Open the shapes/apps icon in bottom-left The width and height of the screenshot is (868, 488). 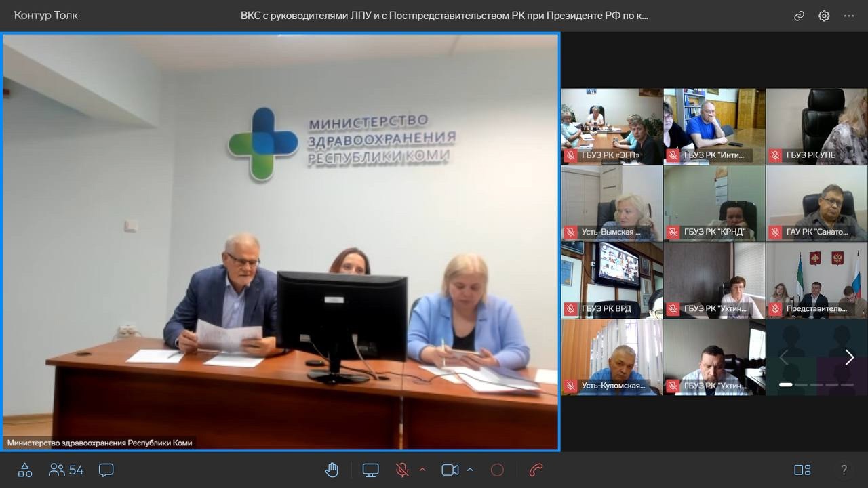tap(25, 470)
